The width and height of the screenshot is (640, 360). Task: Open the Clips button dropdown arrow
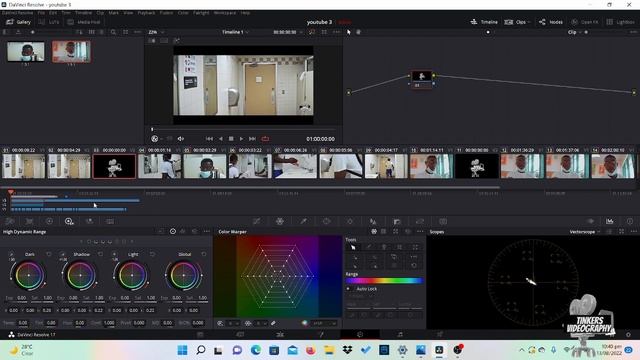529,22
